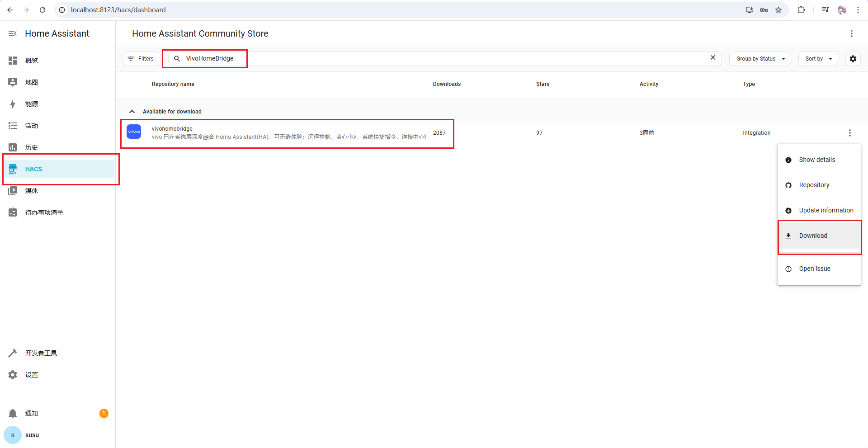Clear the search field with X icon
The image size is (868, 448).
tap(712, 58)
